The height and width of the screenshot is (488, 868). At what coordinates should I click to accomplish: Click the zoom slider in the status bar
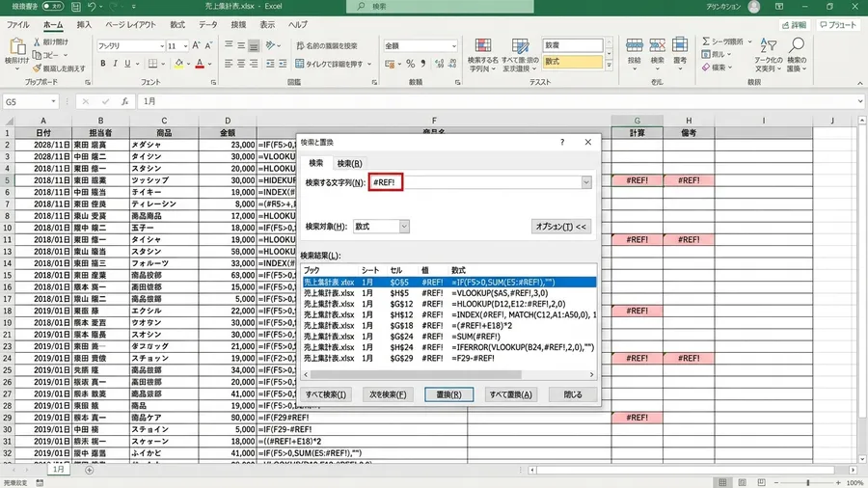point(807,483)
